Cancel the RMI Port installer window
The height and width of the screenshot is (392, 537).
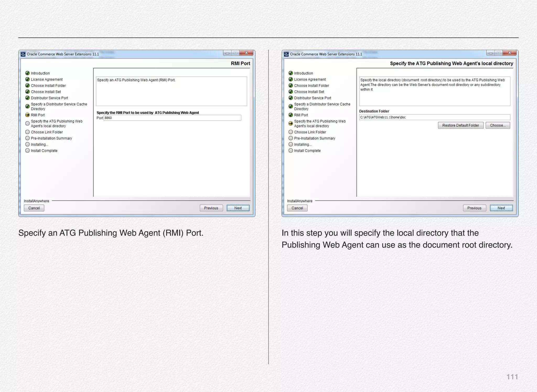[x=34, y=208]
